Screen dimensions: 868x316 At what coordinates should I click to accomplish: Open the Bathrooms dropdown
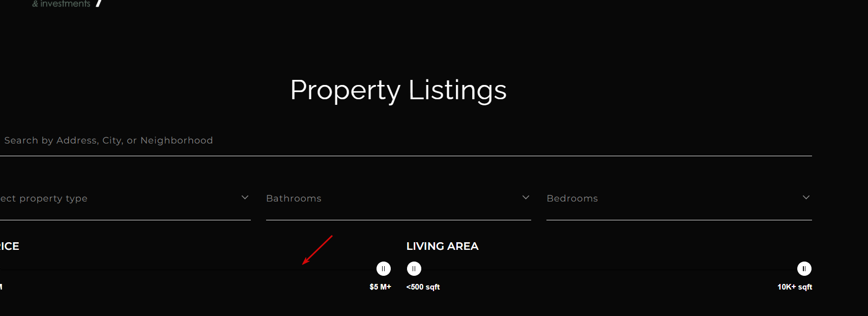398,198
